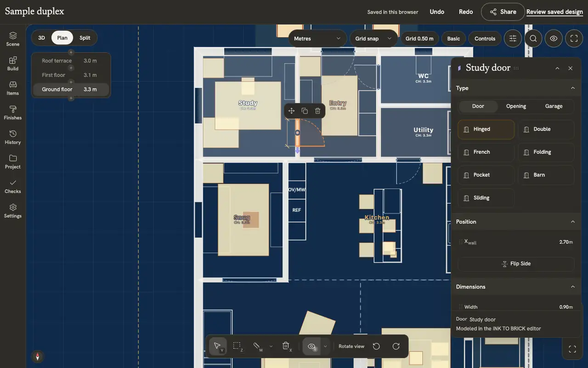Open the Metres units dropdown
588x368 pixels.
tap(317, 39)
